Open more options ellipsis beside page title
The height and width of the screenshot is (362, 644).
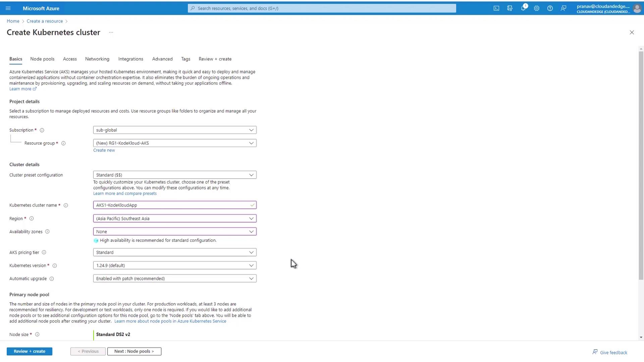(x=111, y=33)
